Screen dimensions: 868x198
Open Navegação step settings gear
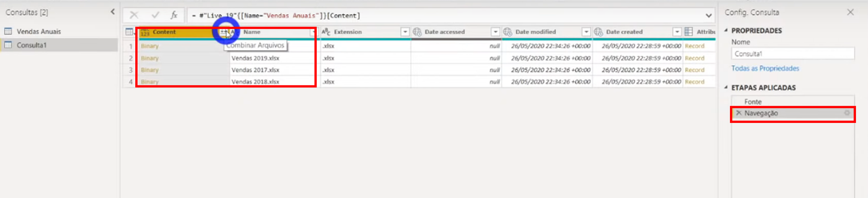847,113
